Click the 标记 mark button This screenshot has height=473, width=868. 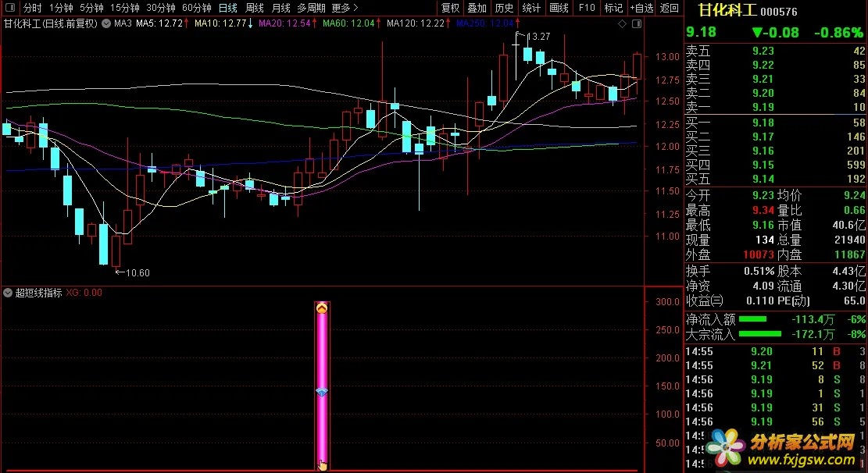coord(613,8)
